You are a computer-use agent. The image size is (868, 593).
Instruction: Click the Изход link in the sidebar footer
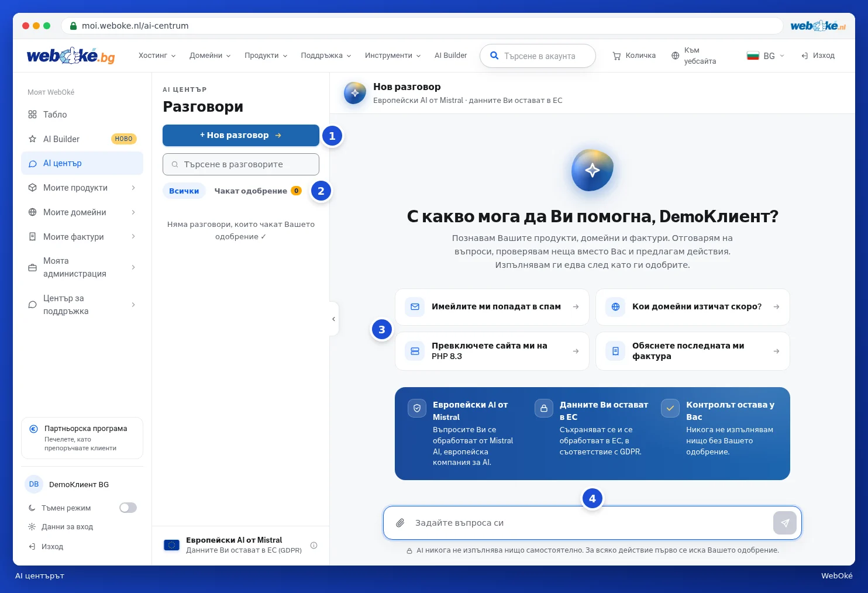tap(46, 546)
